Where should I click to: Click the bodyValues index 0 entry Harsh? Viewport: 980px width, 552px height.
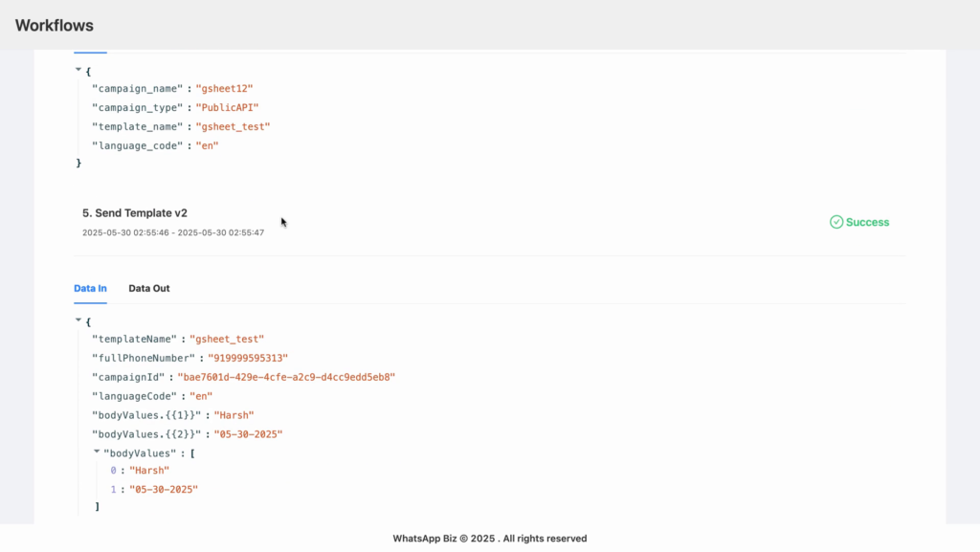[148, 471]
